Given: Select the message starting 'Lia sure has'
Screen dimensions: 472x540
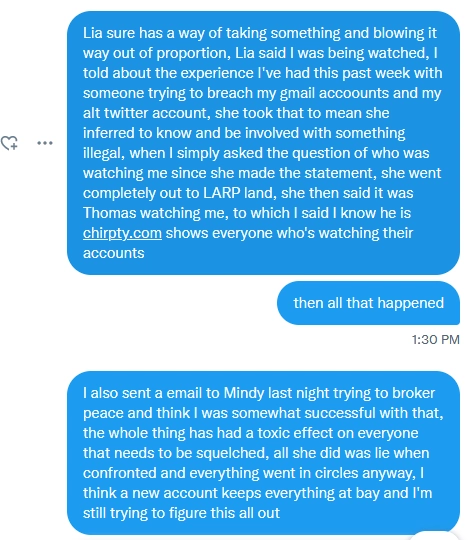Looking at the screenshot, I should click(263, 143).
